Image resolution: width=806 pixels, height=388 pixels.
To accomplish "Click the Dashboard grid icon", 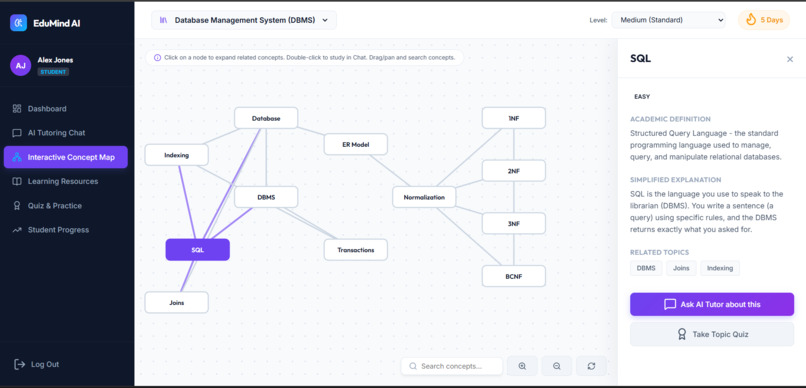I will (x=17, y=108).
